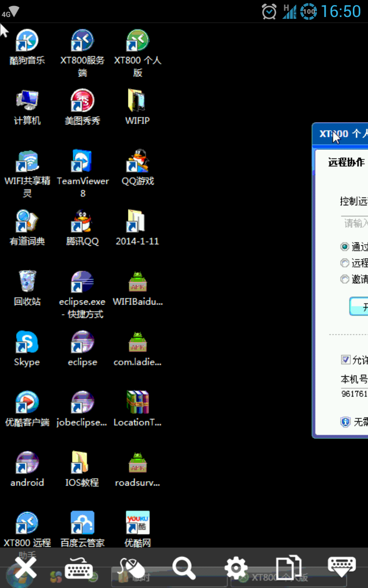Tap the X disconnect toolbar icon
This screenshot has width=368, height=588.
pyautogui.click(x=26, y=568)
